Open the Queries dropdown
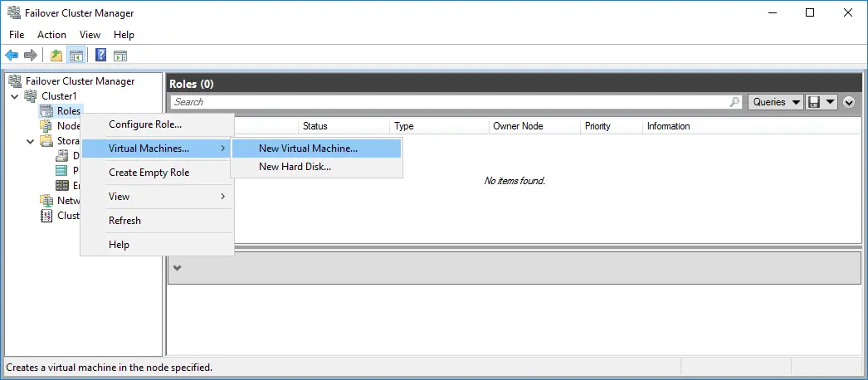Screen dimensions: 868x380 776,102
